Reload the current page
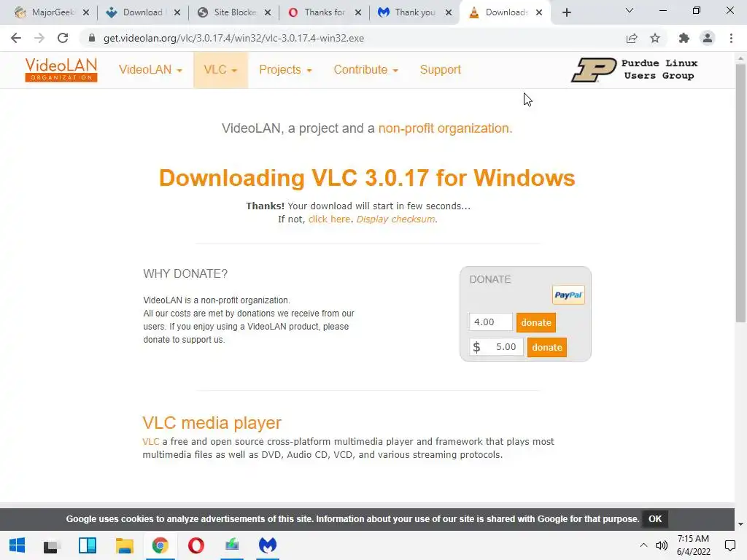The height and width of the screenshot is (560, 747). click(63, 38)
